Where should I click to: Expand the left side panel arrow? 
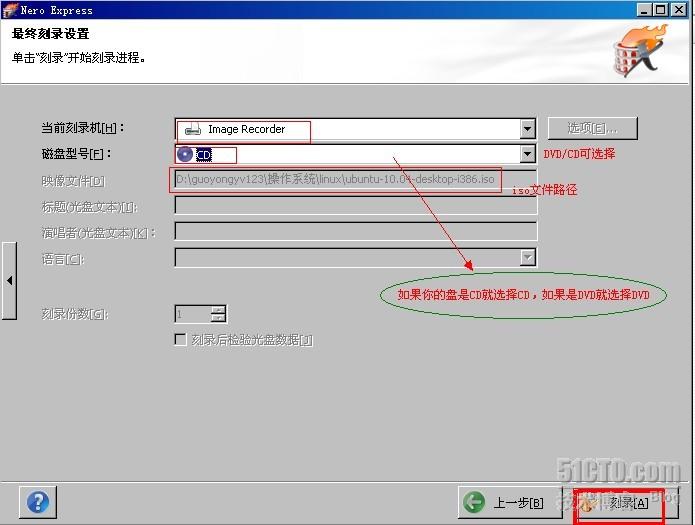pos(9,281)
